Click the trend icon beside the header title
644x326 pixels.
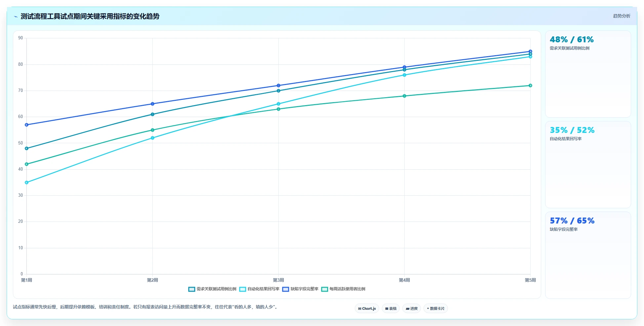coord(16,17)
